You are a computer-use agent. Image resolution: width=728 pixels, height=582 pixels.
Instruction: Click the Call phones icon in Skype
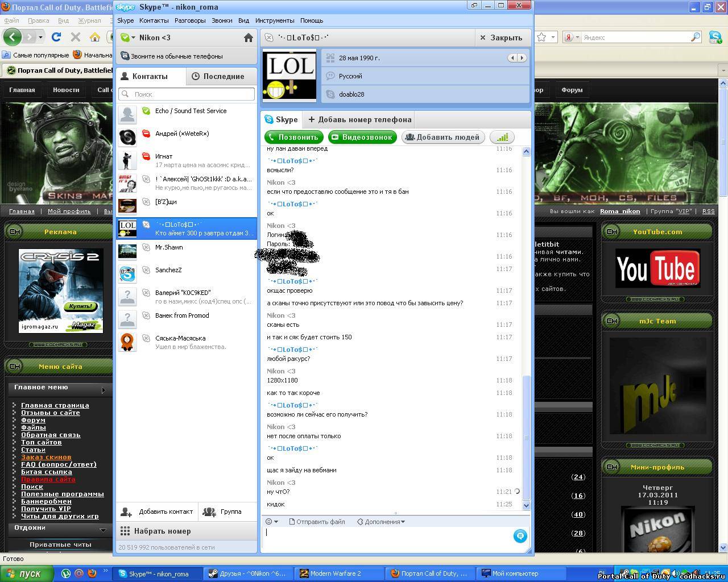126,56
